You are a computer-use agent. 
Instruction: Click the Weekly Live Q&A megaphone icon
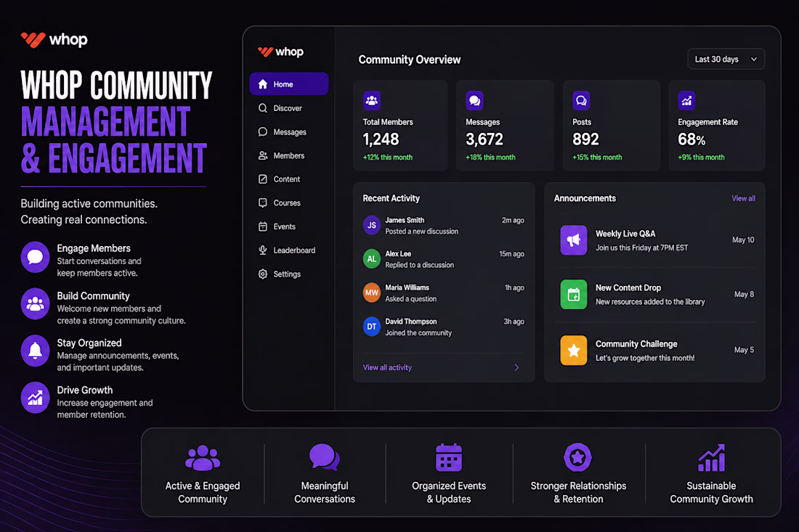574,240
